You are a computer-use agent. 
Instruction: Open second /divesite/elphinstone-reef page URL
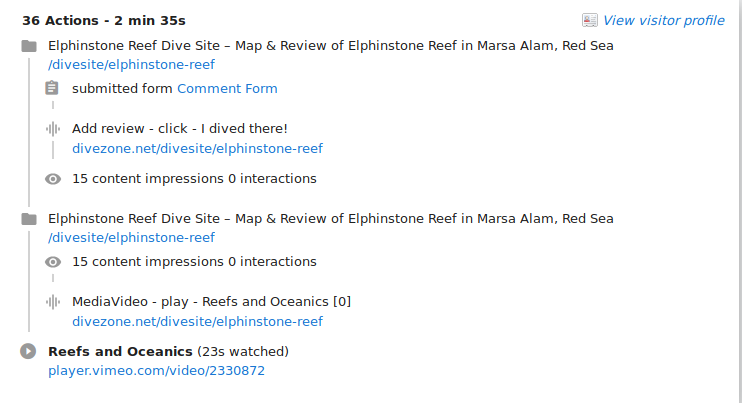(131, 238)
